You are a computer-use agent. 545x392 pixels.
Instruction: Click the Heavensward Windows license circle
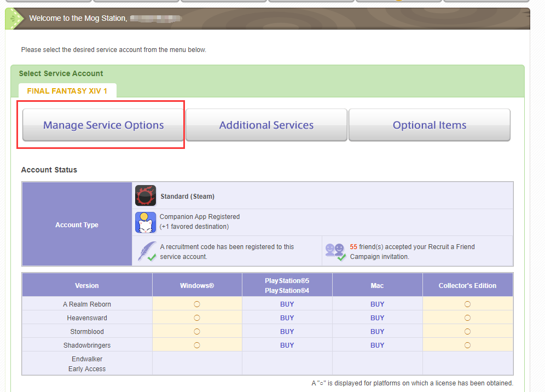click(x=197, y=318)
